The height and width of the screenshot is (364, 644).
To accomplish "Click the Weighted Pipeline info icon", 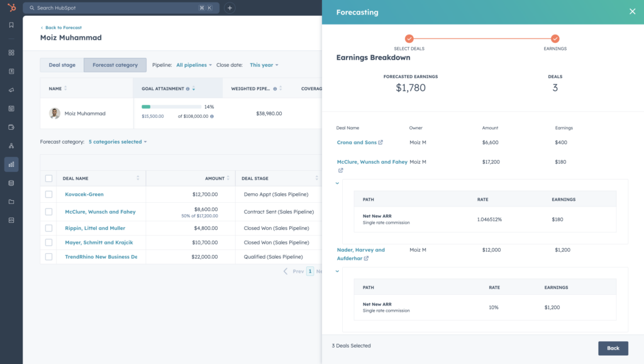I will point(275,89).
